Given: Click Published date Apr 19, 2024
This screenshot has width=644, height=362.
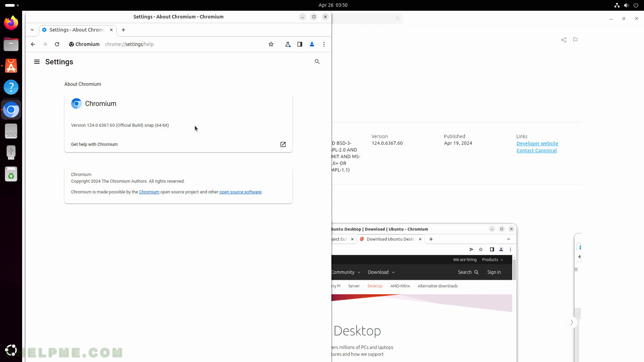Looking at the screenshot, I should tap(458, 143).
